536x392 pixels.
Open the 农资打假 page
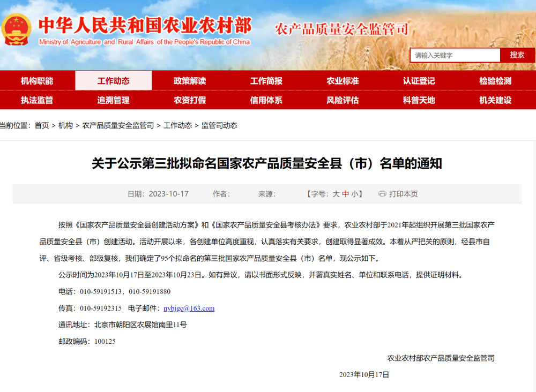[x=190, y=100]
